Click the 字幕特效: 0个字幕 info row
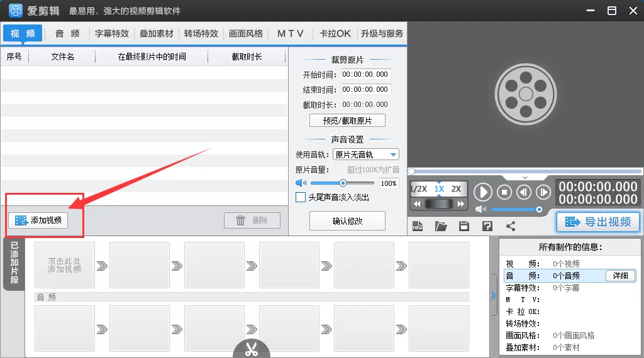Screen dimensions: 644x358 point(570,288)
